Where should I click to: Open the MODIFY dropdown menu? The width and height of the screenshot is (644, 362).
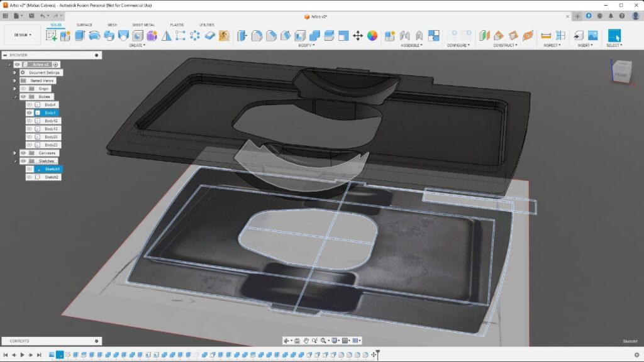tap(306, 45)
